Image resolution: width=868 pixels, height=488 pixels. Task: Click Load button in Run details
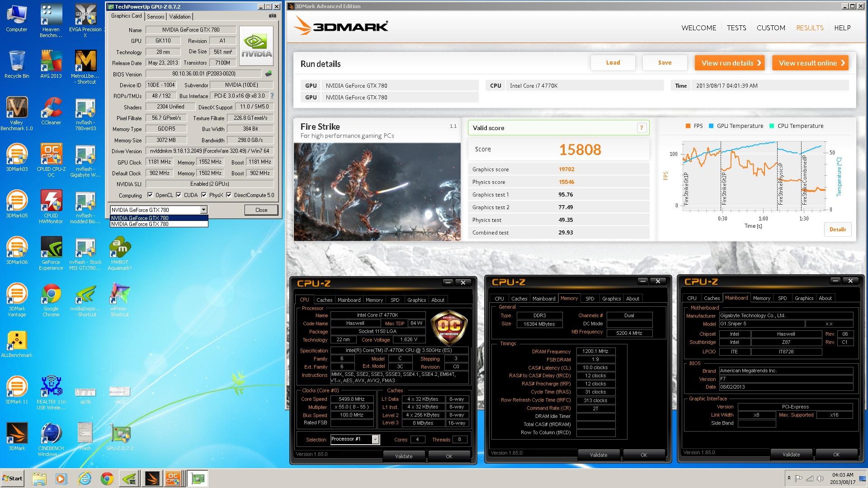pyautogui.click(x=613, y=63)
